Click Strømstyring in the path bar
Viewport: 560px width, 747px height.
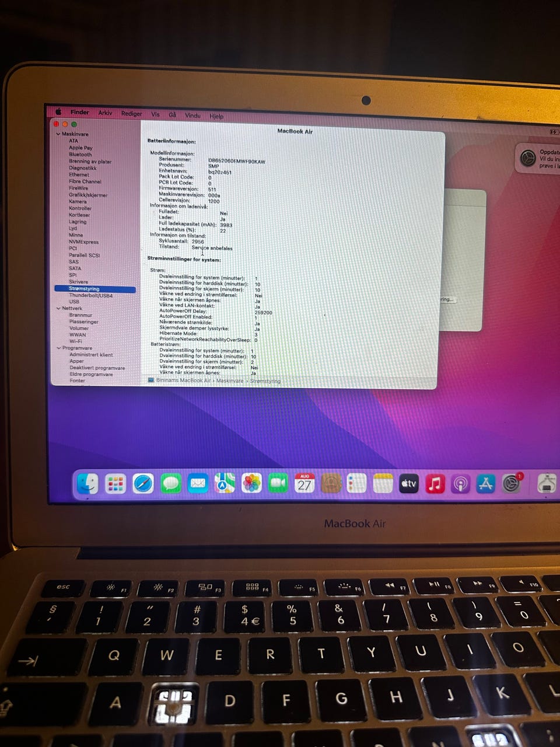click(265, 381)
